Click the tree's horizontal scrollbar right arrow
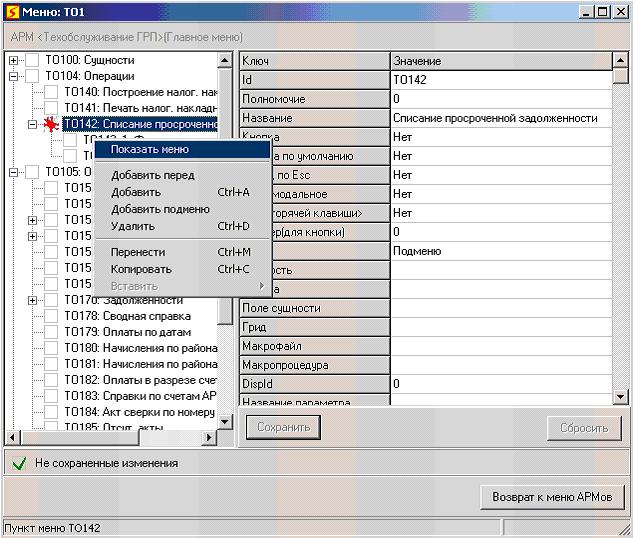635x538 pixels. point(210,437)
